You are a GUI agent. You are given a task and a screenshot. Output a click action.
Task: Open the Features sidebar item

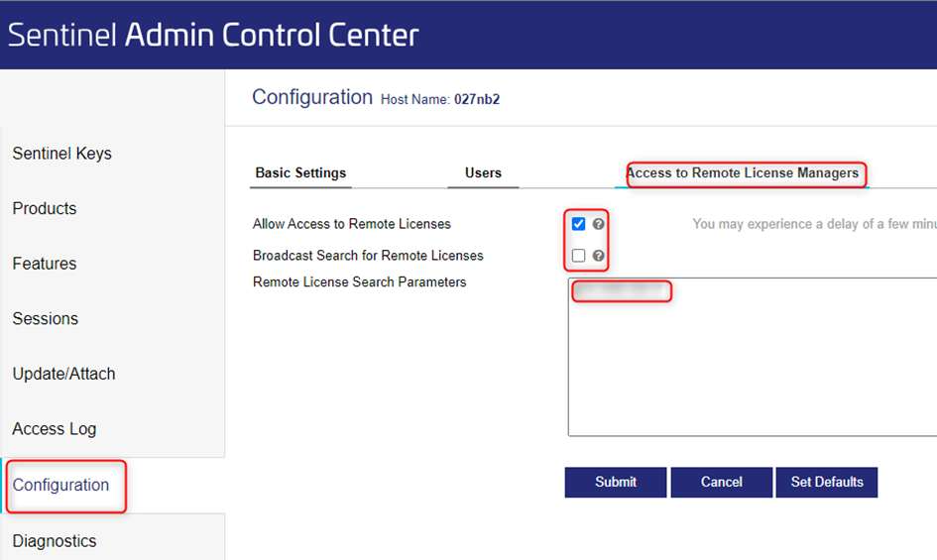tap(45, 264)
